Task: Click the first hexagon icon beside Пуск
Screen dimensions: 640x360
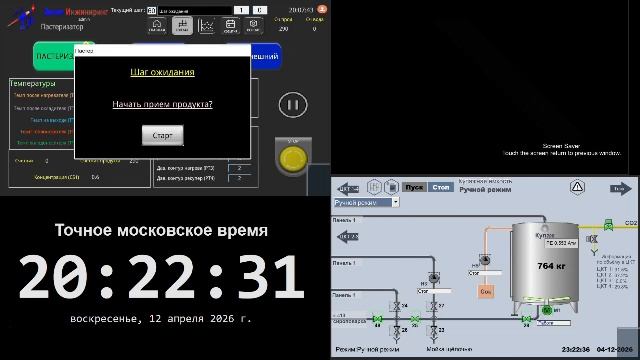Action: point(374,187)
